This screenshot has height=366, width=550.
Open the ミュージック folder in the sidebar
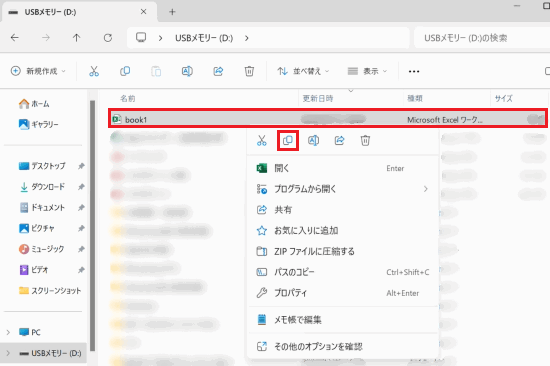tap(42, 249)
